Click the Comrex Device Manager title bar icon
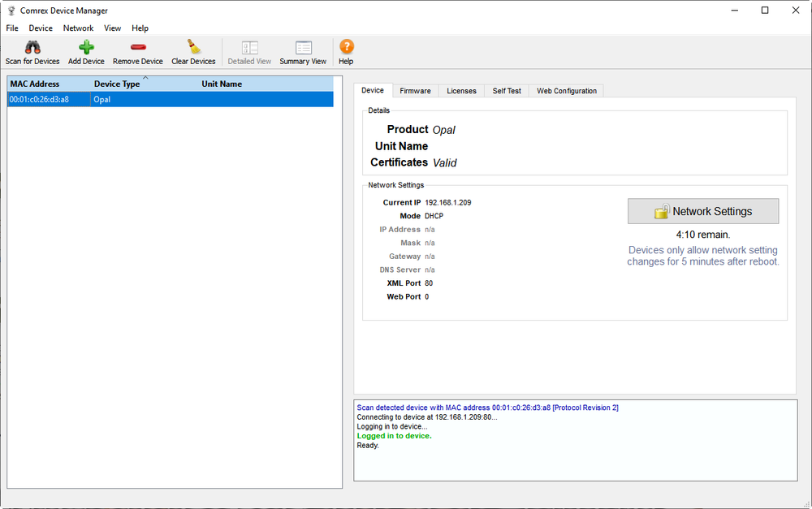Image resolution: width=812 pixels, height=509 pixels. coord(11,11)
